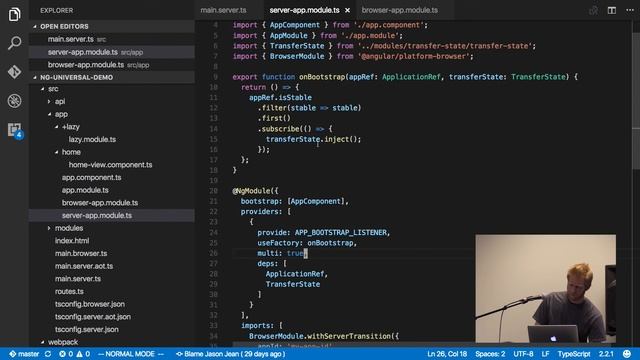Click TypeScript language mode
The width and height of the screenshot is (640, 360).
coord(574,354)
